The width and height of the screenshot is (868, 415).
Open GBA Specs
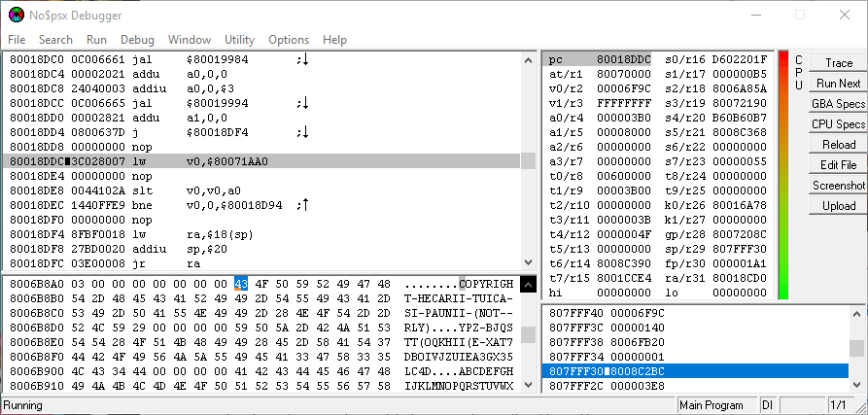(838, 104)
